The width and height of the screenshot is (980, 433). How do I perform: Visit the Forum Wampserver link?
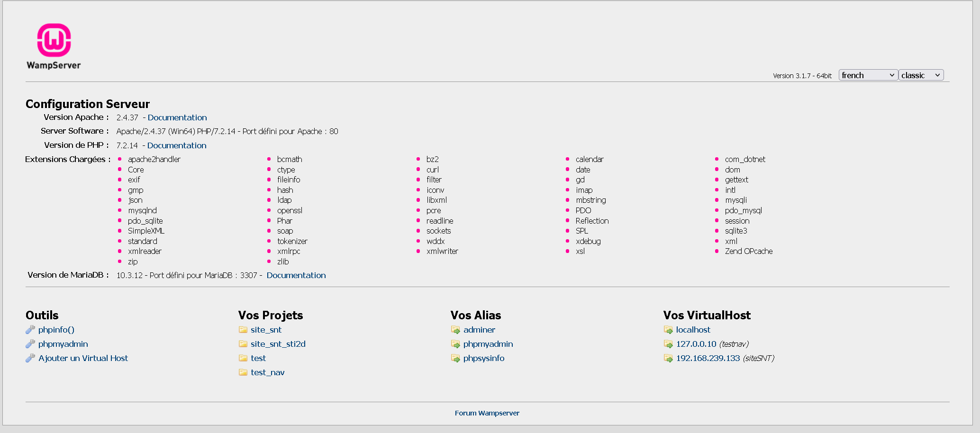[x=487, y=413]
